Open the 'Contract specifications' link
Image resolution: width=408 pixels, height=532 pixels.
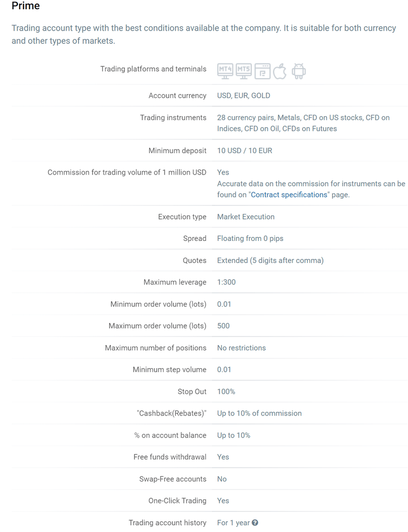coord(289,195)
